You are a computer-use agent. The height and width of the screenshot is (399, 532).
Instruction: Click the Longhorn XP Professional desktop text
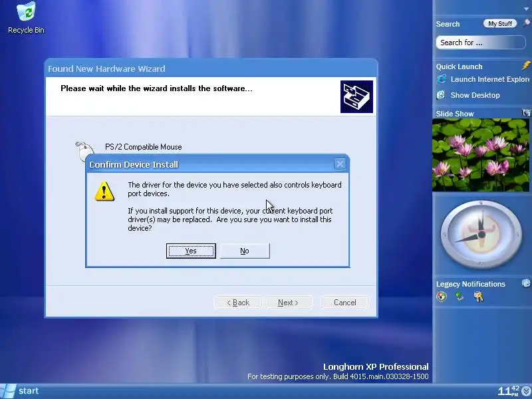[x=376, y=367]
